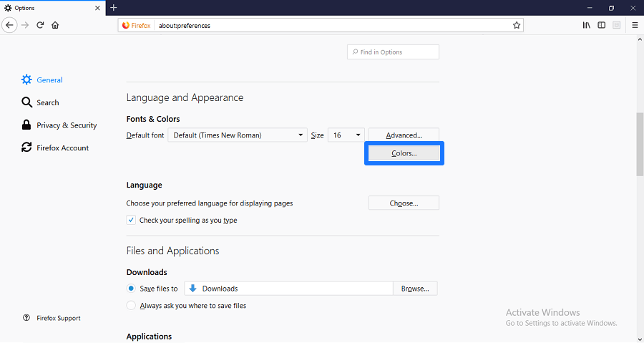Click the Downloads folder arrow icon
Screen dimensions: 644x343
pyautogui.click(x=192, y=289)
